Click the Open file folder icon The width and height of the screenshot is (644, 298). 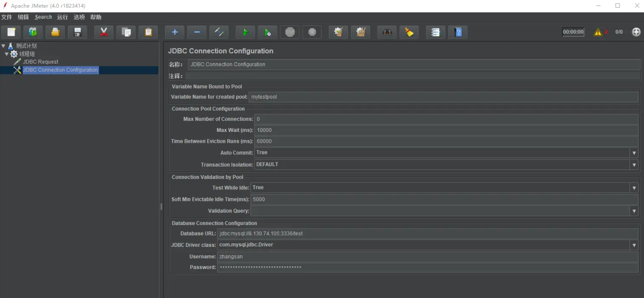click(x=55, y=32)
